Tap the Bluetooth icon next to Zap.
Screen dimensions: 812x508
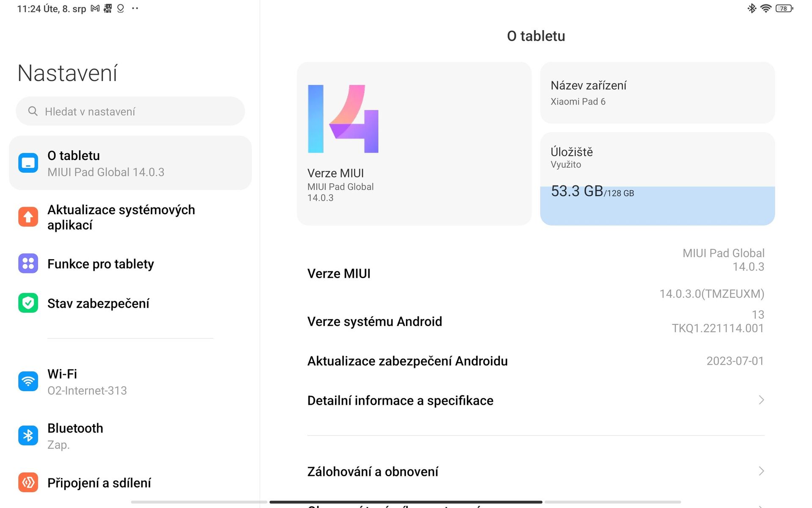click(27, 435)
